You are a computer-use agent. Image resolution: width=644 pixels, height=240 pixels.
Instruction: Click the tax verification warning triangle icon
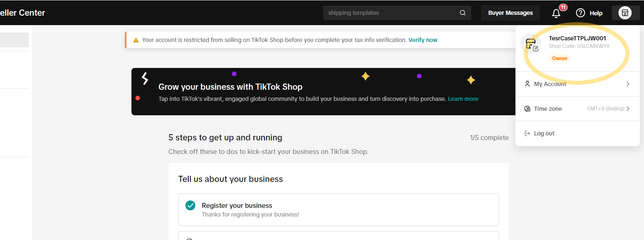coord(136,40)
